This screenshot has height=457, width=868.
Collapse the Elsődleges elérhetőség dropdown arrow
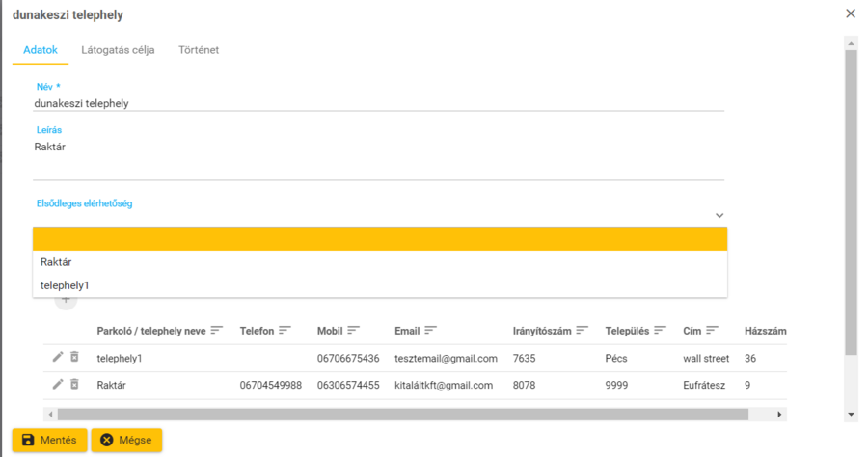[719, 216]
